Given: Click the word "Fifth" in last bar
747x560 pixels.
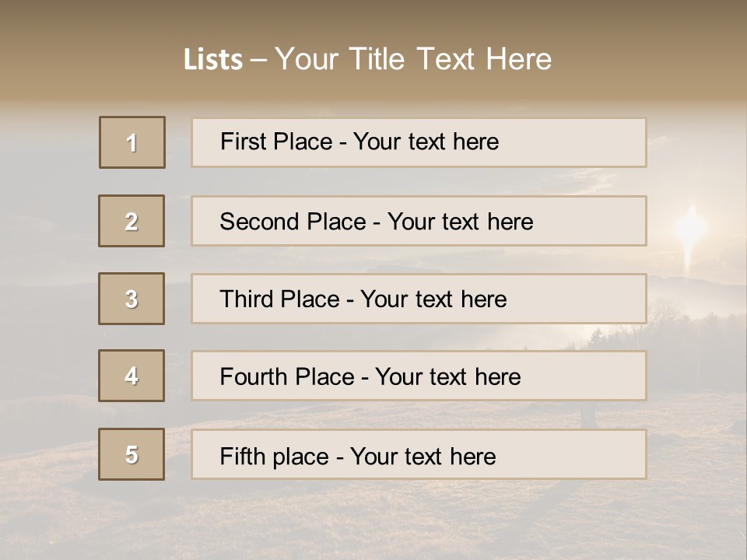Looking at the screenshot, I should pyautogui.click(x=243, y=456).
